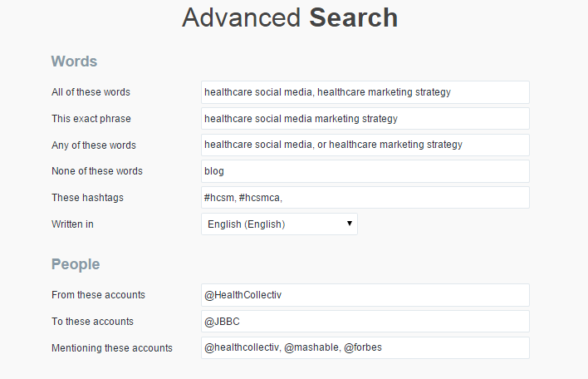Click the 'Words' section heading
This screenshot has width=588, height=379.
click(74, 62)
